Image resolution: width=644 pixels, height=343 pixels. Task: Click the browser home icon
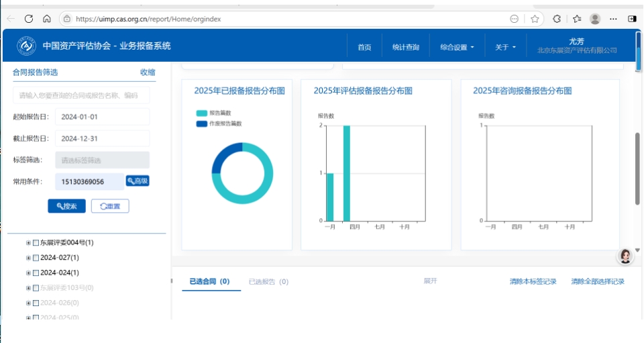click(46, 19)
